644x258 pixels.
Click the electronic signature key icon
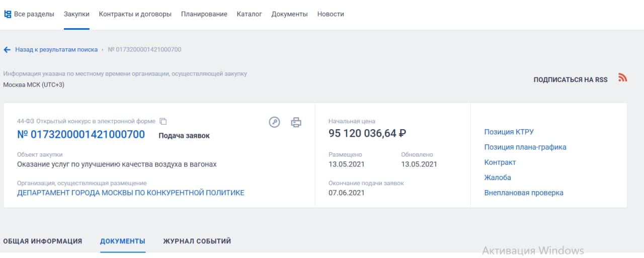(x=274, y=122)
